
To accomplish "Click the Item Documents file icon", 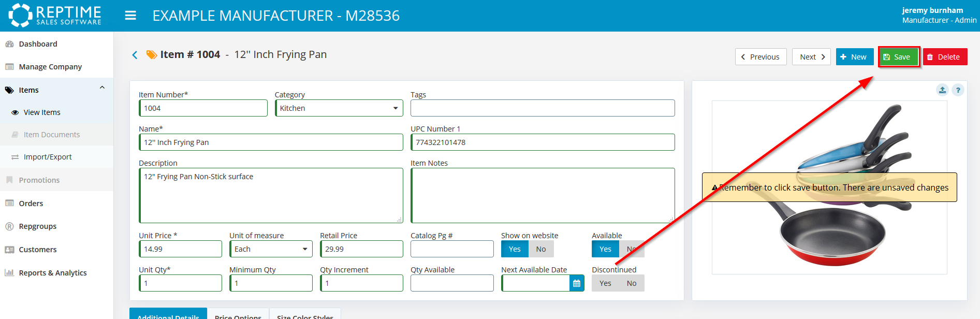I will pos(15,135).
